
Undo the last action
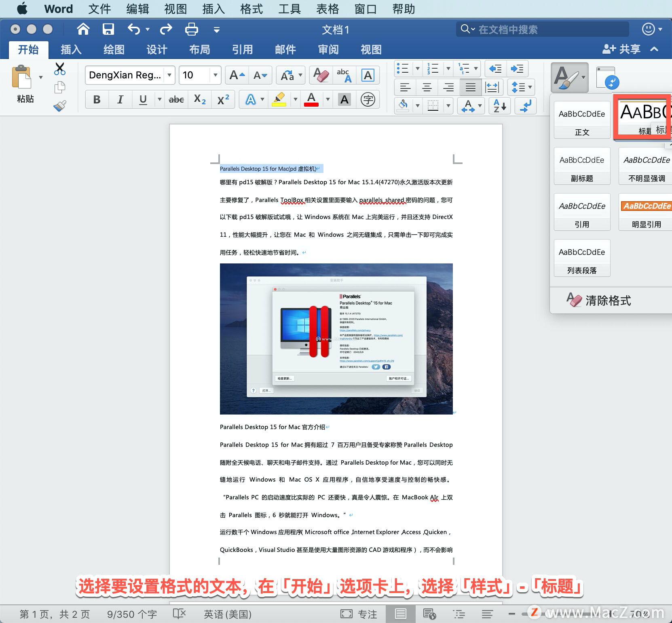134,29
